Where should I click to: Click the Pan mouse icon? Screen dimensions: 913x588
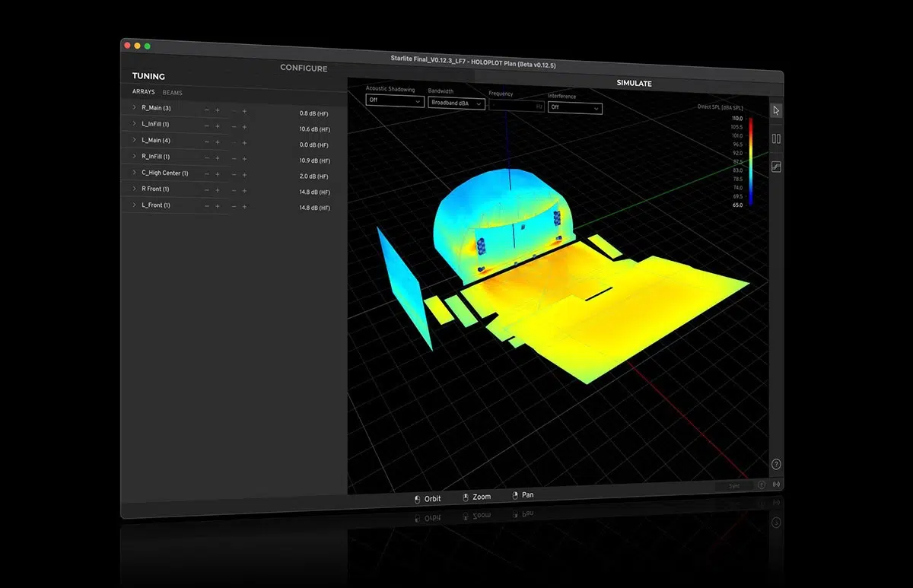click(x=514, y=495)
